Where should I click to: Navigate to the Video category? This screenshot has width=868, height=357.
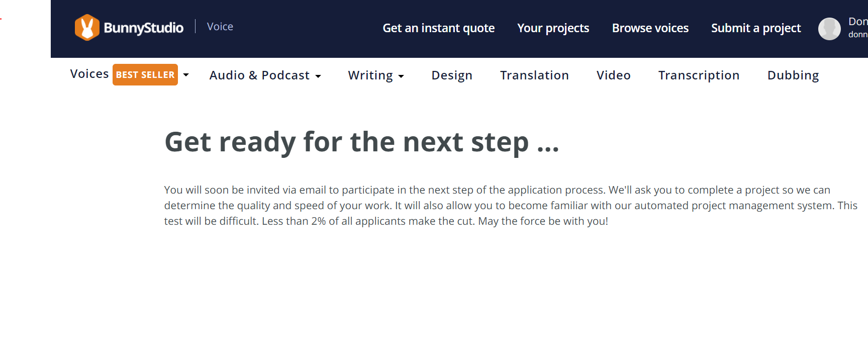pyautogui.click(x=613, y=75)
